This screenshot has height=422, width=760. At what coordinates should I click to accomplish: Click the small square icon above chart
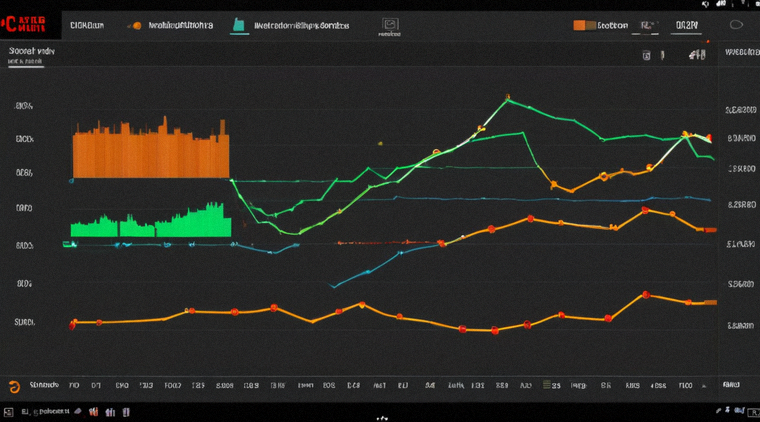coord(646,56)
